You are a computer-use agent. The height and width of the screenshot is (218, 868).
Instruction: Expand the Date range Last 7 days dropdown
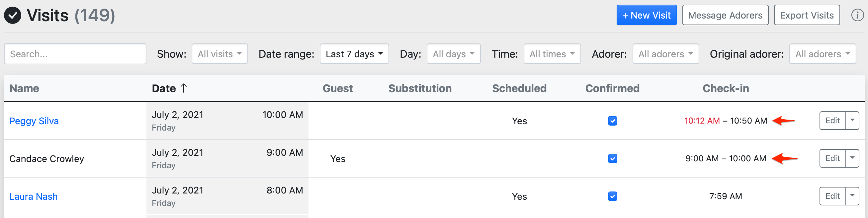[354, 54]
